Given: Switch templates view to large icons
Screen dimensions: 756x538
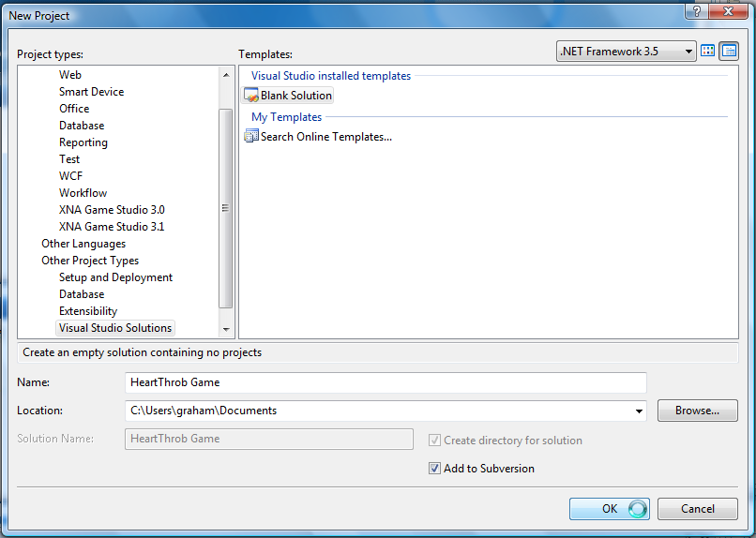Looking at the screenshot, I should [707, 51].
